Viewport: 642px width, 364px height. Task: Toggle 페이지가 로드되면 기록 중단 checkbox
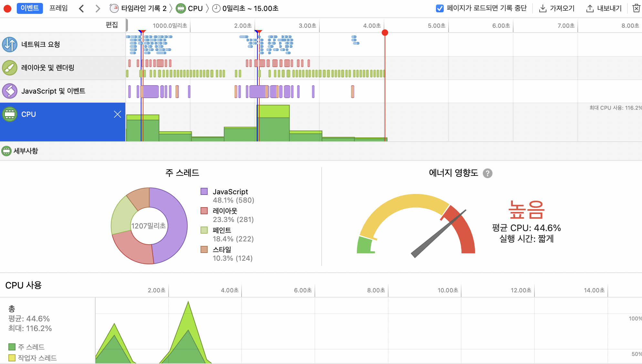coord(440,8)
